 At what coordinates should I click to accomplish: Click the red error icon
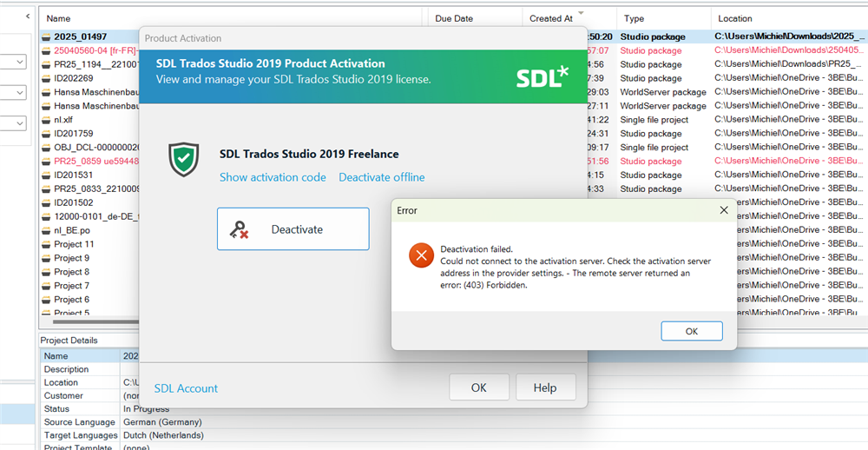pyautogui.click(x=421, y=255)
